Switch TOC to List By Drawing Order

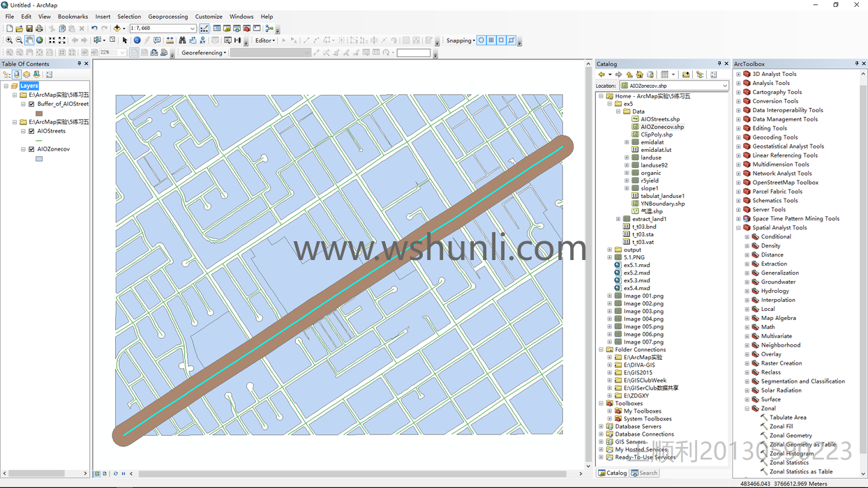click(7, 75)
